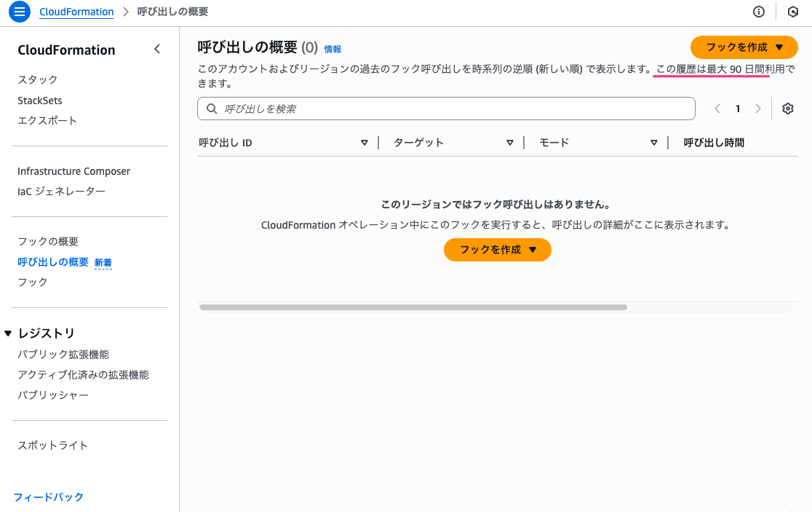Image resolution: width=812 pixels, height=512 pixels.
Task: Click the 呼び出し ID column header text
Action: click(226, 143)
